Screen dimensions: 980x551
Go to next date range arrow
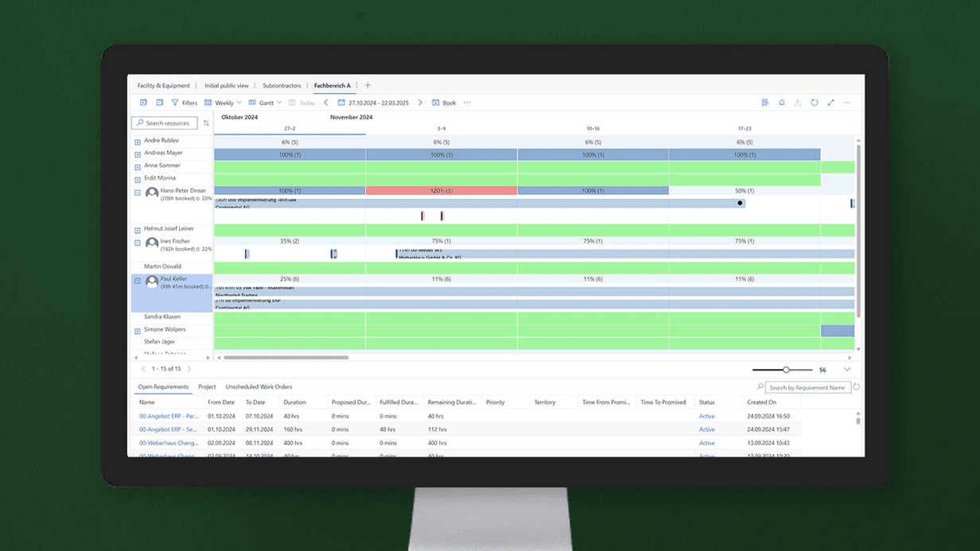[x=420, y=103]
